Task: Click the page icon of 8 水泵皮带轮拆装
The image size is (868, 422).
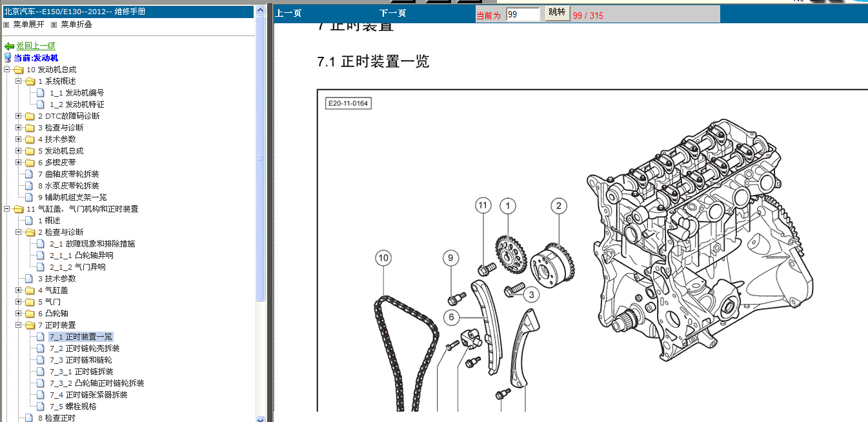Action: (29, 186)
